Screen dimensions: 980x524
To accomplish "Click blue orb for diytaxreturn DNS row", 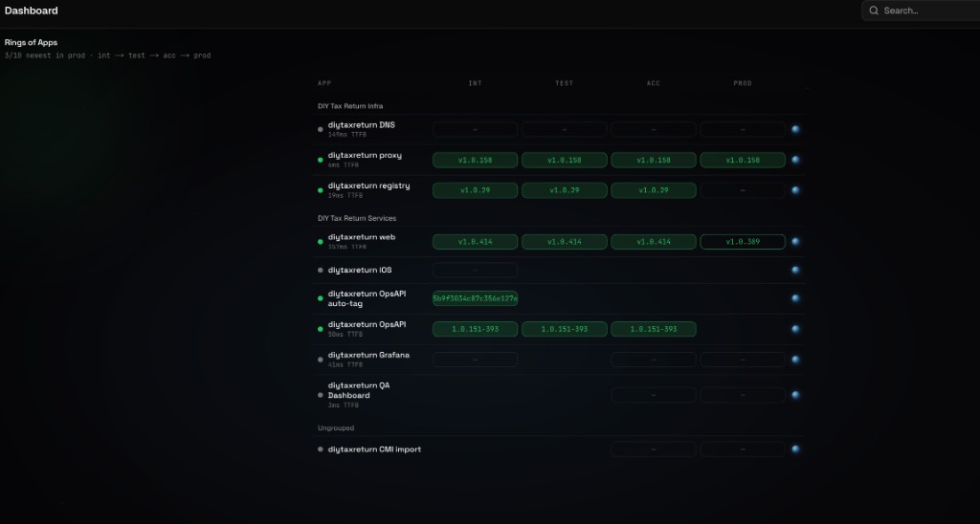I will coord(795,129).
